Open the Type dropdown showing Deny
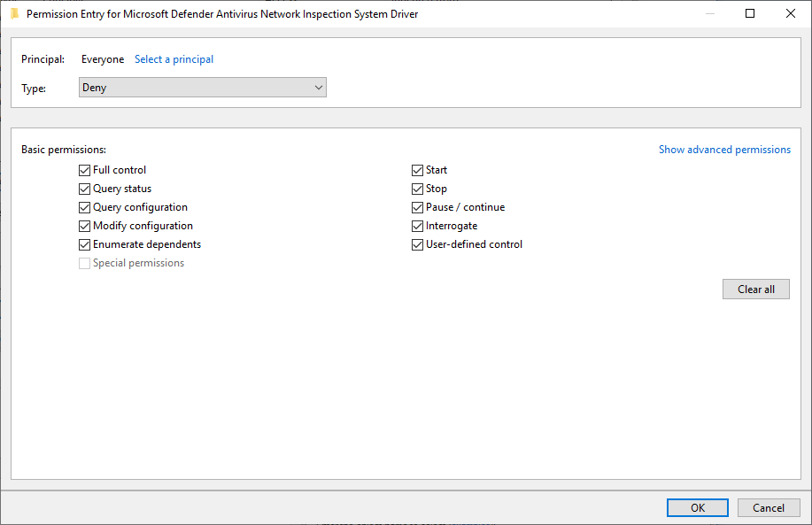812x525 pixels. pyautogui.click(x=203, y=88)
